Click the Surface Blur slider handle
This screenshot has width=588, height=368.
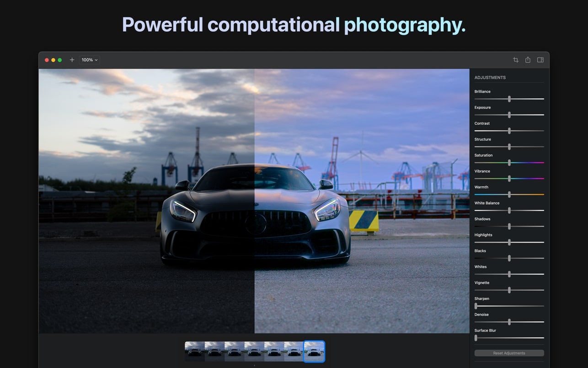[x=476, y=338]
